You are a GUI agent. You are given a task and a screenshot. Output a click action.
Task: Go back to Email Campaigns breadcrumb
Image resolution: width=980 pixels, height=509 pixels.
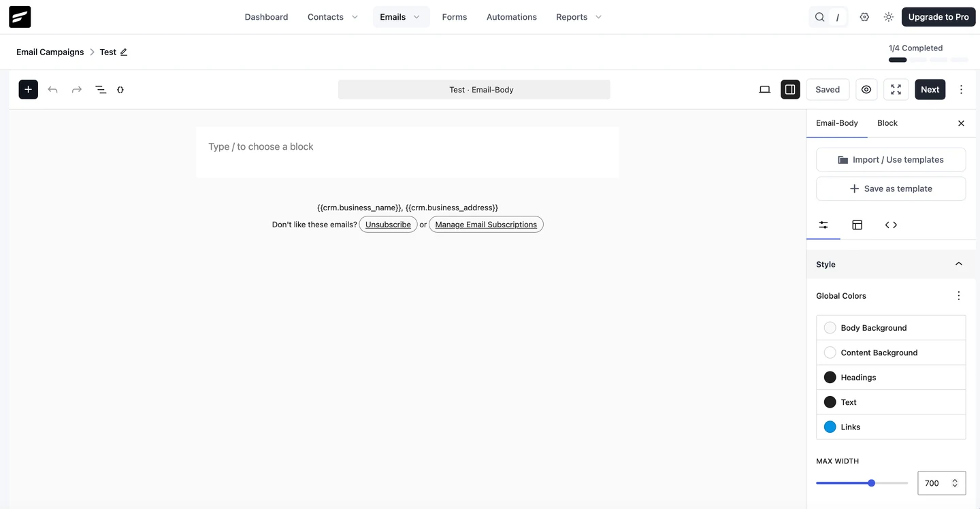tap(50, 52)
